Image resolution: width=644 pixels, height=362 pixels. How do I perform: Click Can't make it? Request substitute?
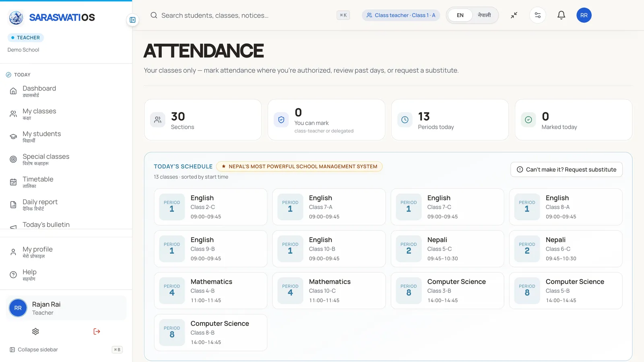pos(566,169)
